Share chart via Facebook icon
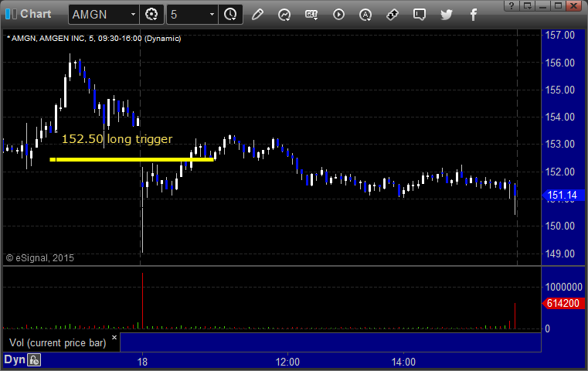This screenshot has width=588, height=371. tap(474, 15)
